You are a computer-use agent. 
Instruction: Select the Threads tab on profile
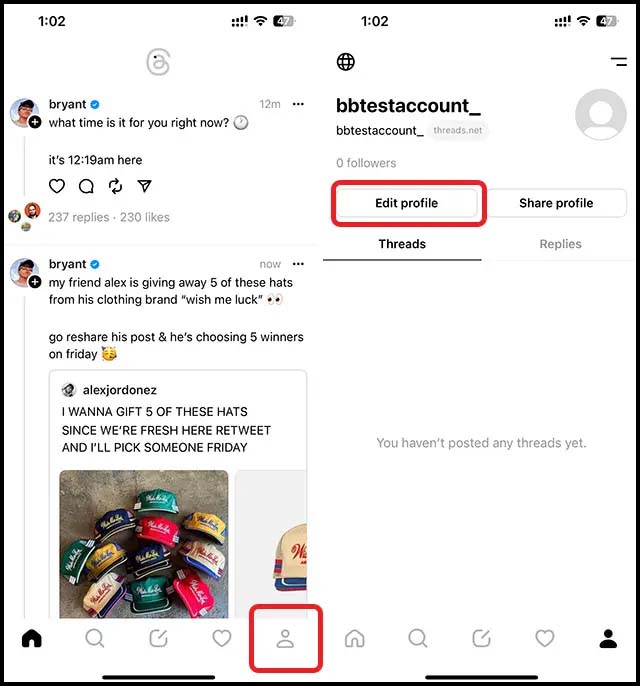[x=402, y=244]
